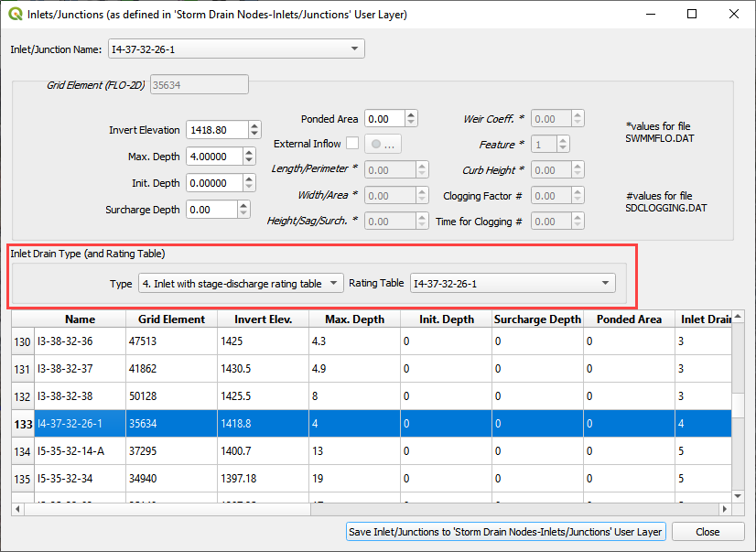Screen dimensions: 756x552
Task: Enable the External Inflow checkbox
Action: click(x=351, y=144)
